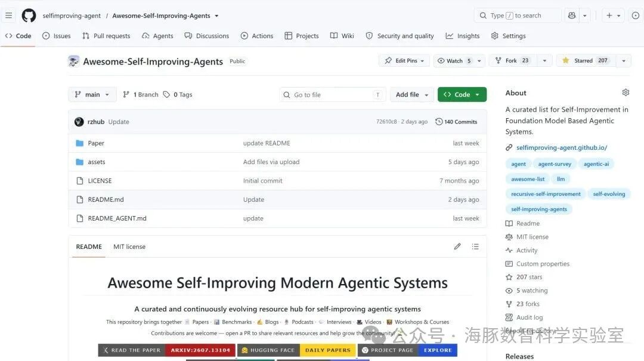Open the README_AGENT.md file
This screenshot has width=644, height=361.
point(117,218)
